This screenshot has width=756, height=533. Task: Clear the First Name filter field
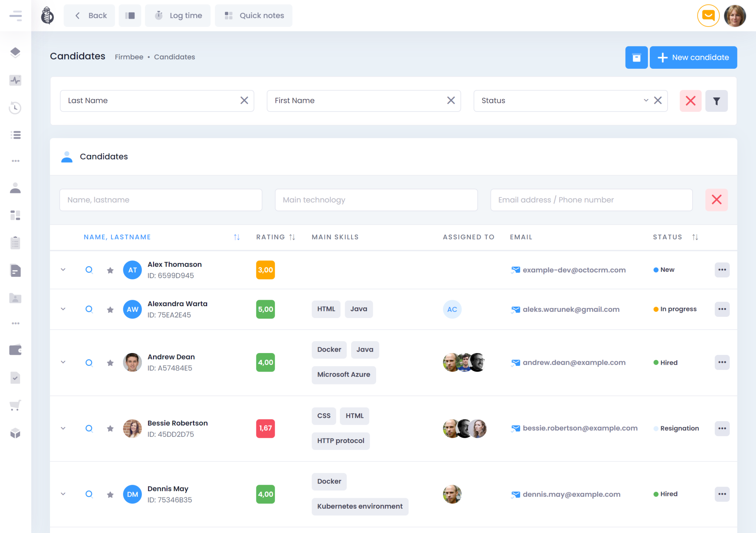point(451,101)
